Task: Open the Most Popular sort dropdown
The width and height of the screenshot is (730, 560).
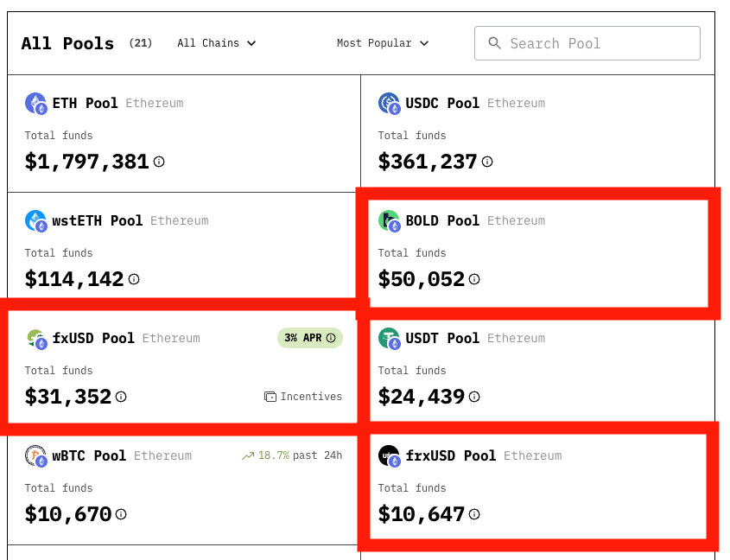Action: 383,42
